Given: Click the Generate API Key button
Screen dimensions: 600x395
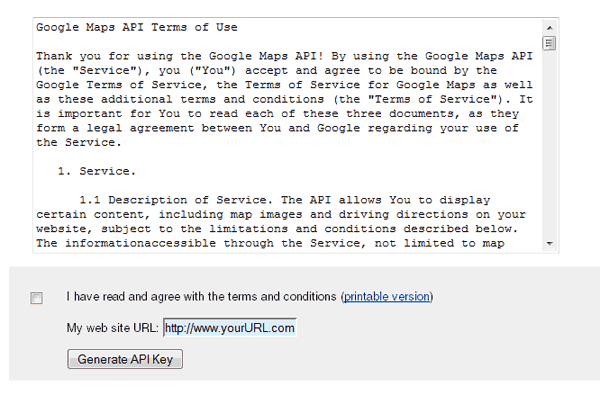Looking at the screenshot, I should [x=125, y=359].
